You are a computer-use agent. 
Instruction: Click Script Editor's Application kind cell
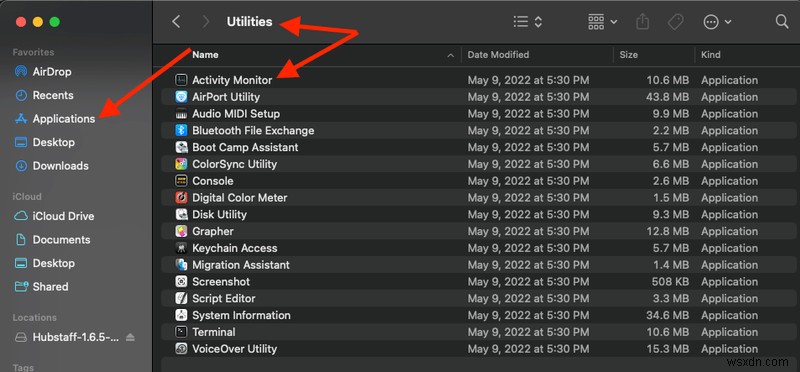coord(730,299)
